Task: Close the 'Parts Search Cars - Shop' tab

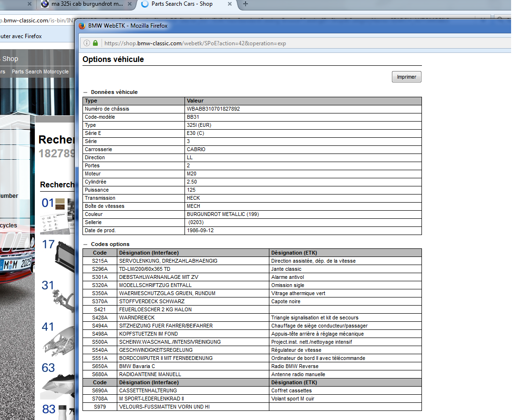Action: point(230,4)
